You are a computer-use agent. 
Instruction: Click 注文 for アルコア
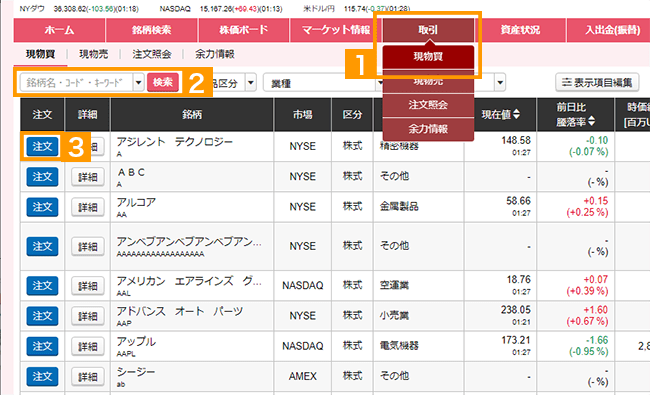(42, 207)
